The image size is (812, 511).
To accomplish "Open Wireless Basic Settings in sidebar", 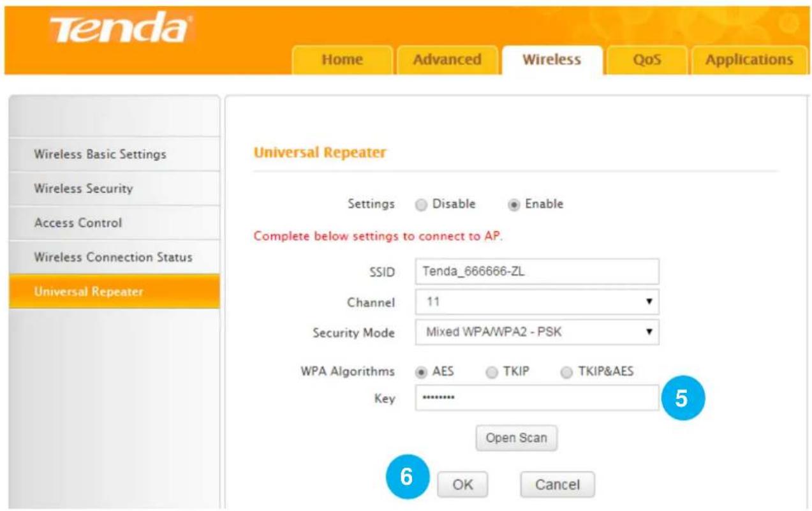I will (x=114, y=154).
